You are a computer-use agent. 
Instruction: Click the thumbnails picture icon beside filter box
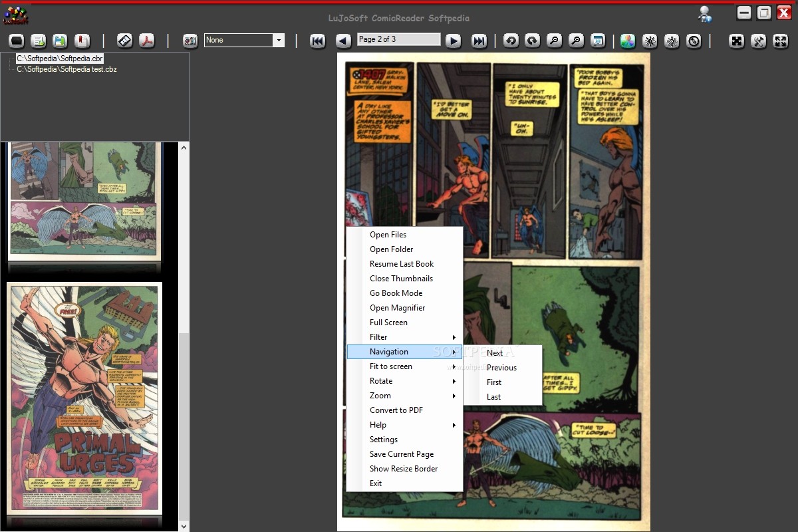pyautogui.click(x=190, y=41)
